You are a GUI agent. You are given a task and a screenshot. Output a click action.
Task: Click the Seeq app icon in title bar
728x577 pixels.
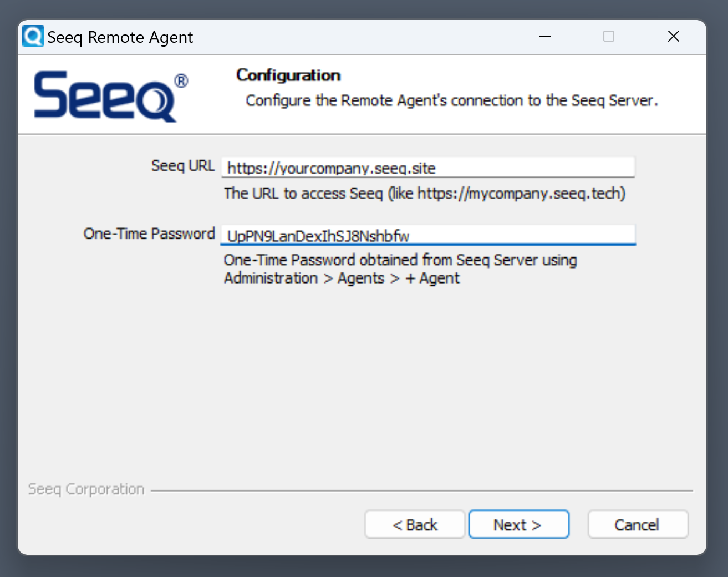click(33, 37)
